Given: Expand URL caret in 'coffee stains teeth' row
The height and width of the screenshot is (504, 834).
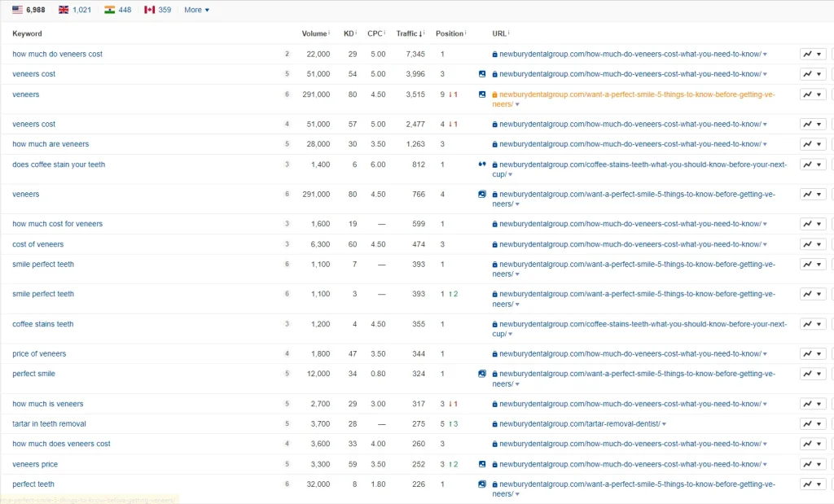Looking at the screenshot, I should (510, 335).
